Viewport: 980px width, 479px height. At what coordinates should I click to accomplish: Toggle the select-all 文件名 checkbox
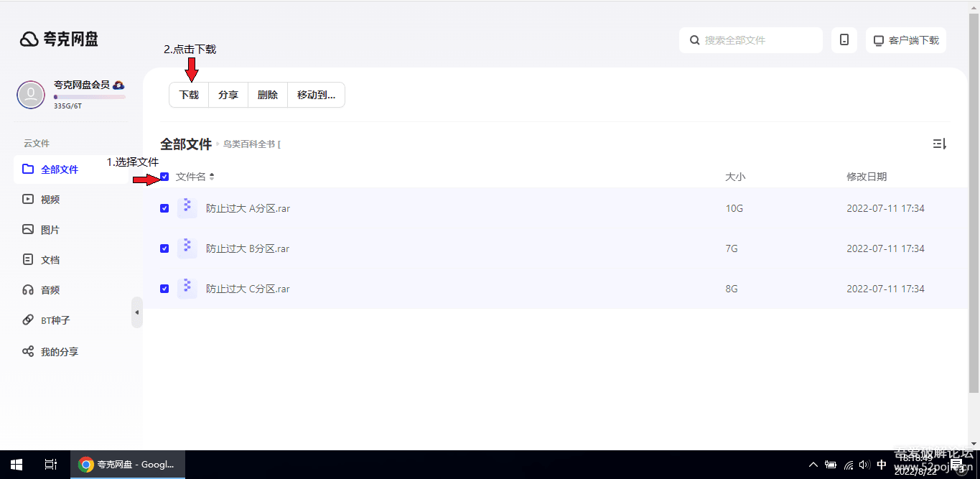164,177
